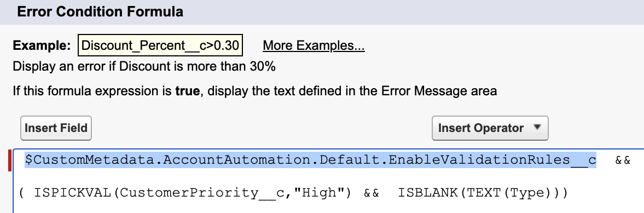Open the More Examples link
This screenshot has height=213, width=644.
[314, 45]
